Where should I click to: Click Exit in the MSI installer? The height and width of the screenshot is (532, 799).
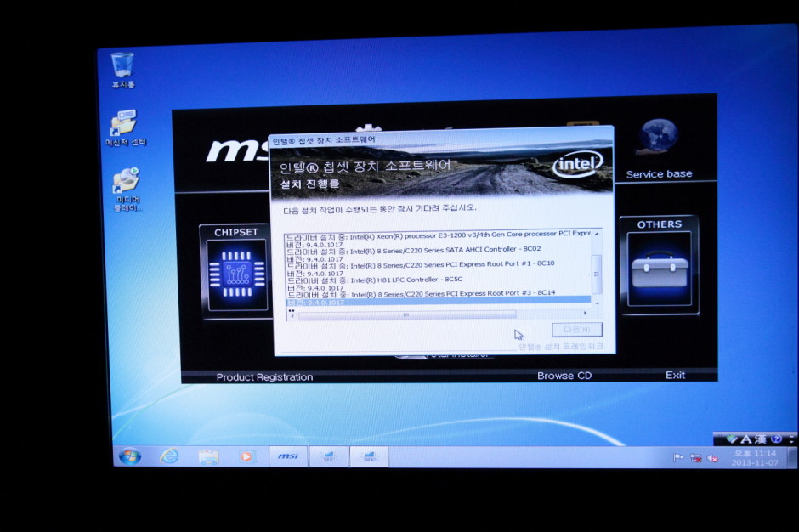tap(675, 375)
